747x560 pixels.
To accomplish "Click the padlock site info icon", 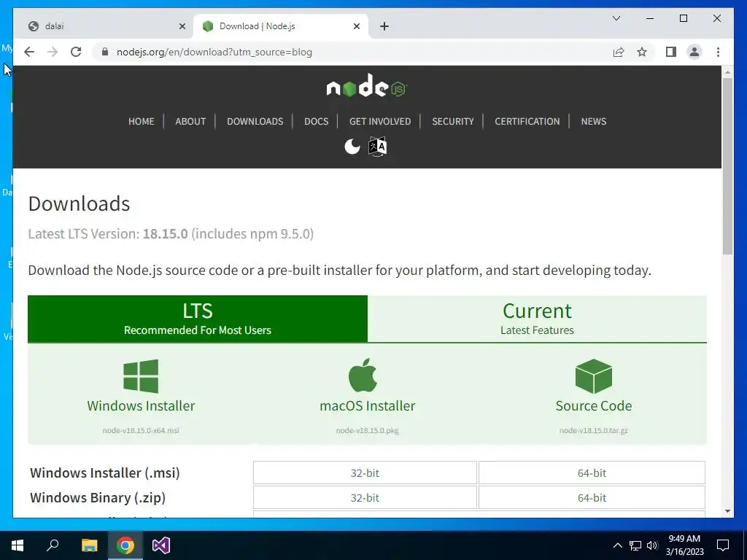I will [105, 52].
